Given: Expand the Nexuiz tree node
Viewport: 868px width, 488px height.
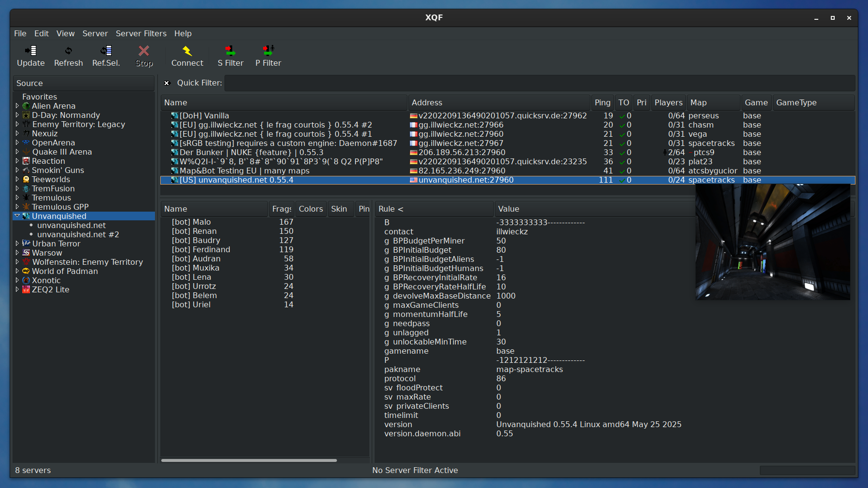Looking at the screenshot, I should [x=17, y=133].
